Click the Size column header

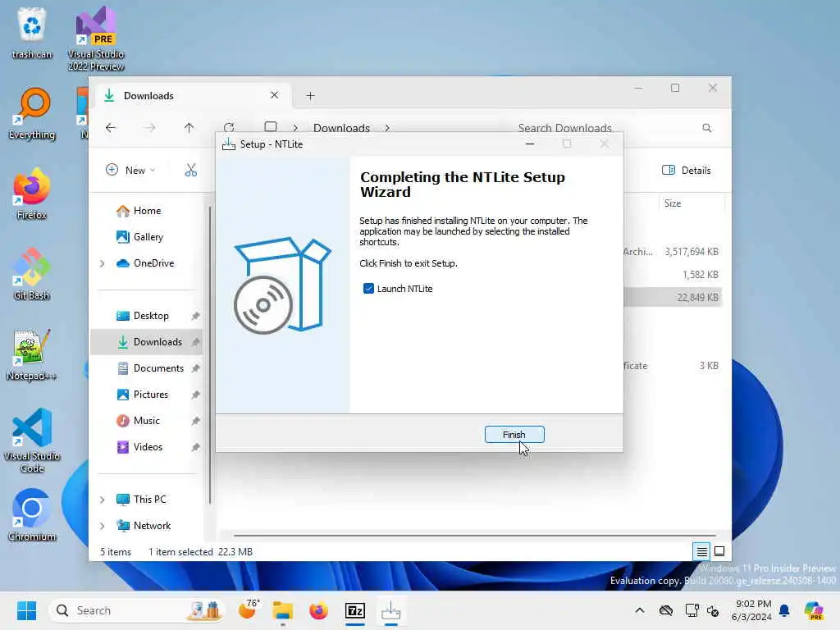click(x=691, y=203)
